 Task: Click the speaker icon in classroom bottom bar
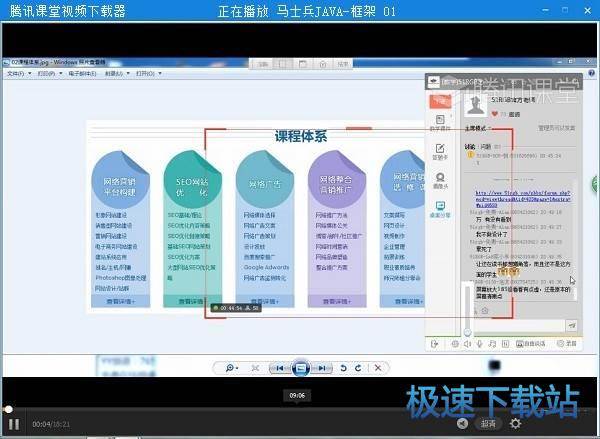[x=467, y=344]
